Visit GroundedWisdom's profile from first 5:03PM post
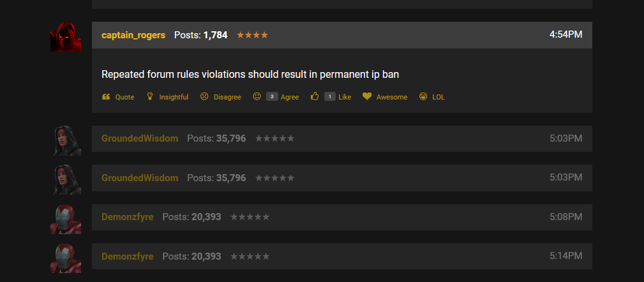 tap(140, 138)
